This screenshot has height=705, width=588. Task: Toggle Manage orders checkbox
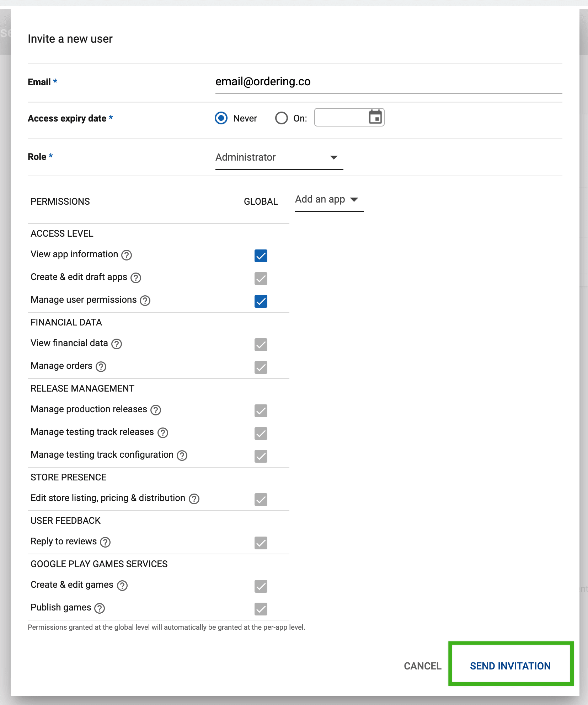point(261,367)
